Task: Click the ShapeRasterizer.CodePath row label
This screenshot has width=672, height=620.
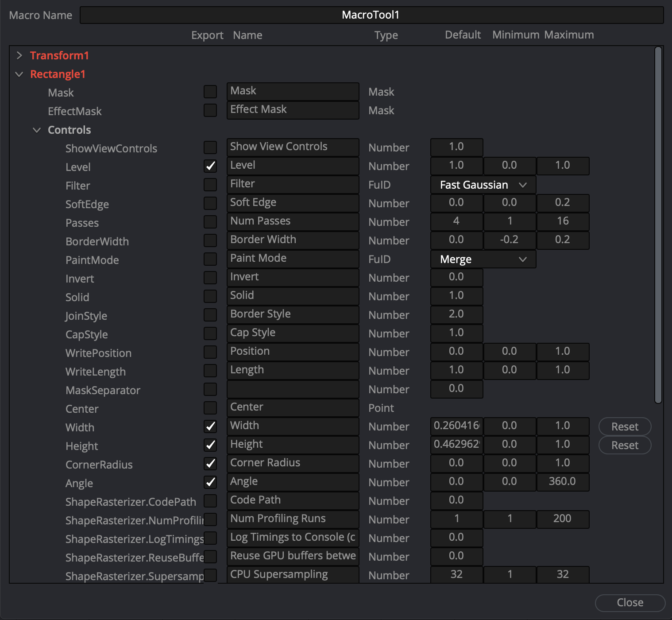Action: [x=131, y=502]
